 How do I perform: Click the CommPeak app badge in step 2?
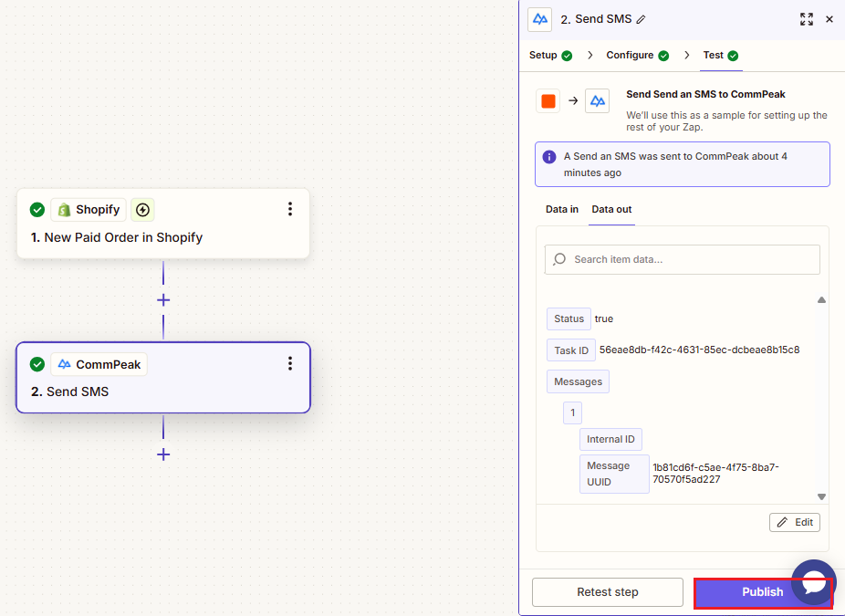99,364
